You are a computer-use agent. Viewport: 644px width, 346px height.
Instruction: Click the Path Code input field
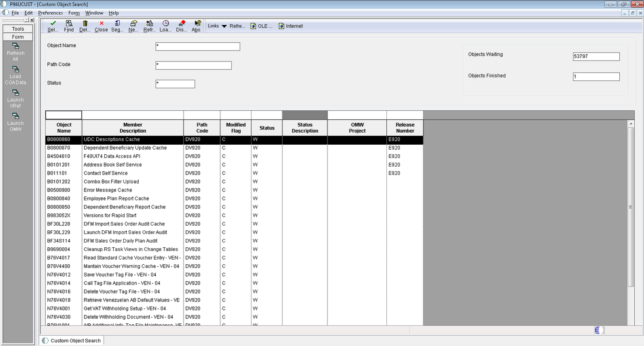193,65
